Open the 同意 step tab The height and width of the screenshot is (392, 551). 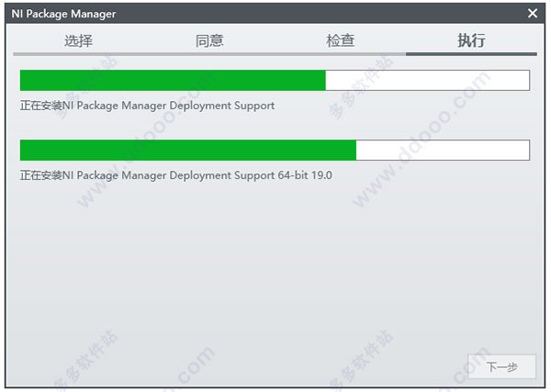click(x=209, y=40)
